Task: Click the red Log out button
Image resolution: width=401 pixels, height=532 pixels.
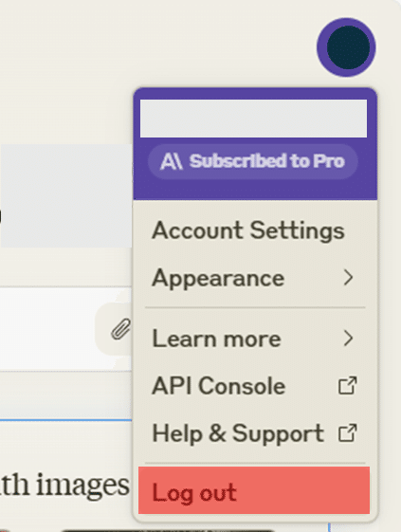Action: pos(254,490)
